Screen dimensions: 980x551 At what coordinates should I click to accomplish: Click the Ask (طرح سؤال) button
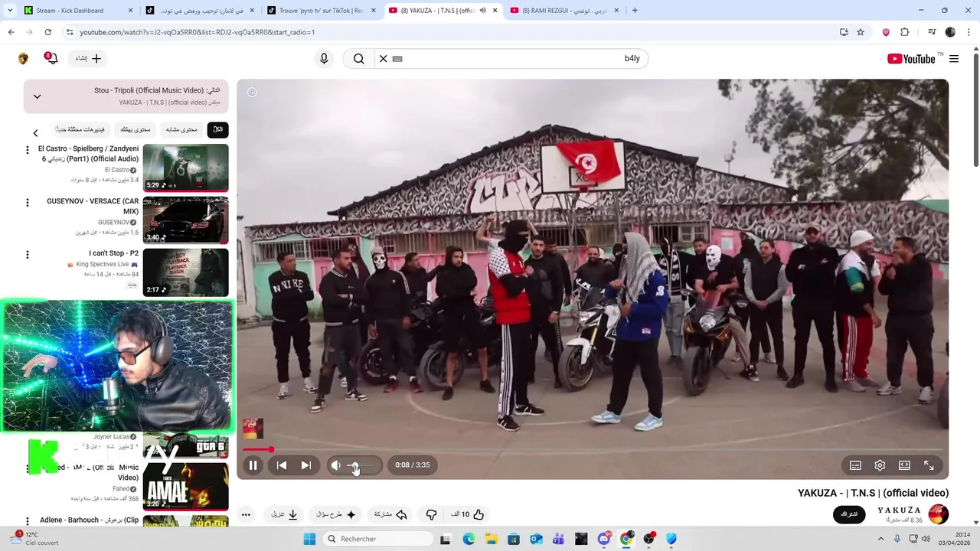pyautogui.click(x=336, y=514)
